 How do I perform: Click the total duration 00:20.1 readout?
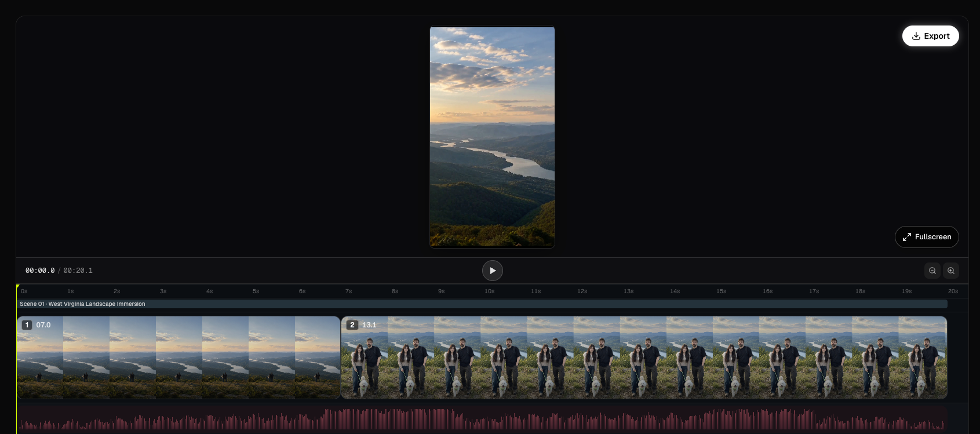click(x=78, y=271)
